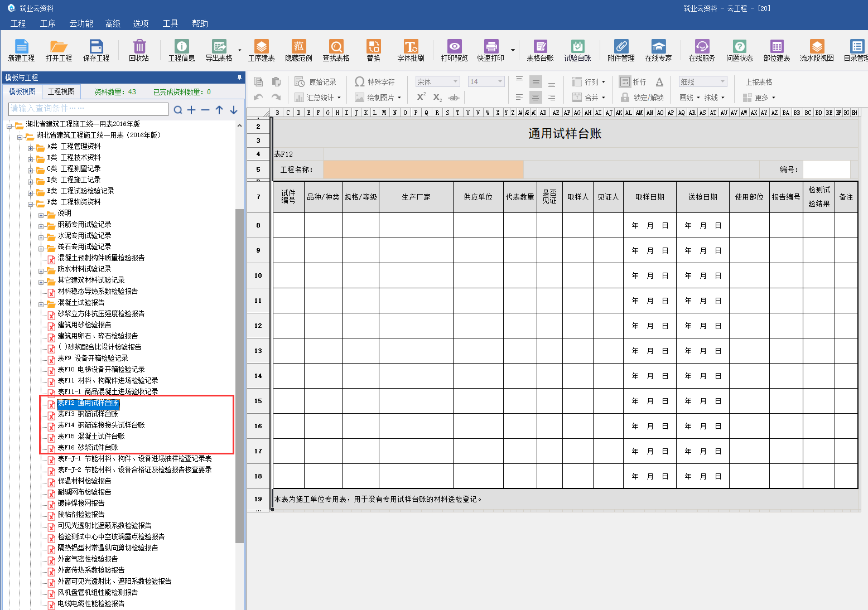The image size is (868, 610).
Task: Click the search magnifier next to query box
Action: [178, 110]
